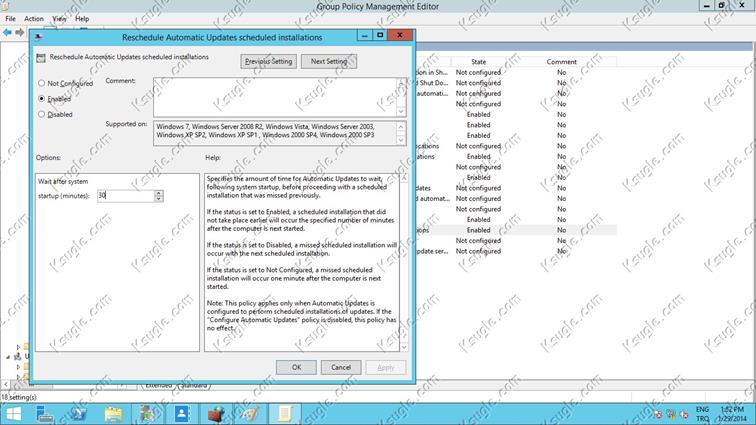Switch to the active scroll-document taskbar app
The width and height of the screenshot is (756, 425).
[284, 414]
